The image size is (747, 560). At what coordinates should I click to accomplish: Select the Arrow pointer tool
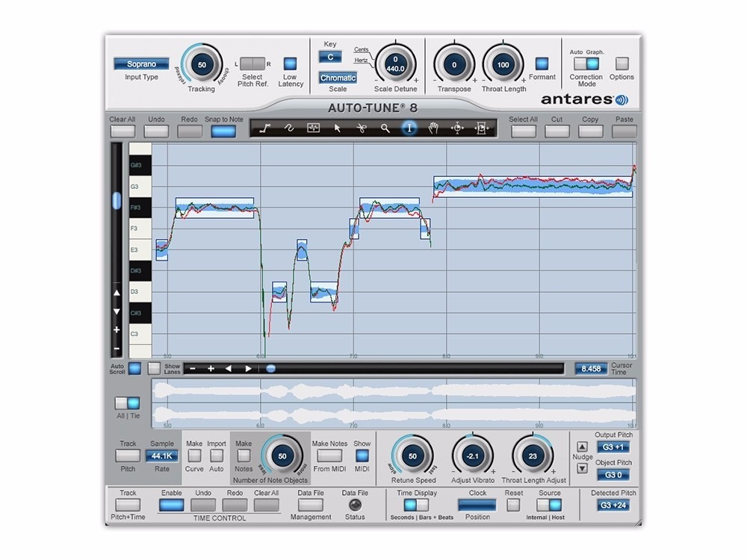338,128
